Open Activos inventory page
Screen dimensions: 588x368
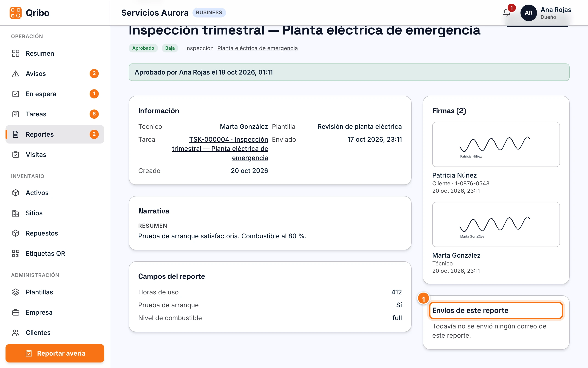[55, 193]
